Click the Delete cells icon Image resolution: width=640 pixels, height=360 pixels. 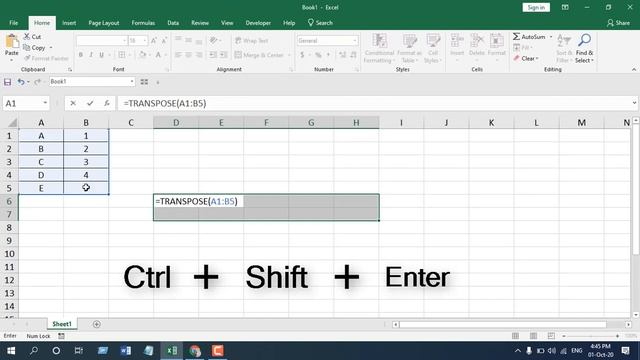pyautogui.click(x=476, y=41)
